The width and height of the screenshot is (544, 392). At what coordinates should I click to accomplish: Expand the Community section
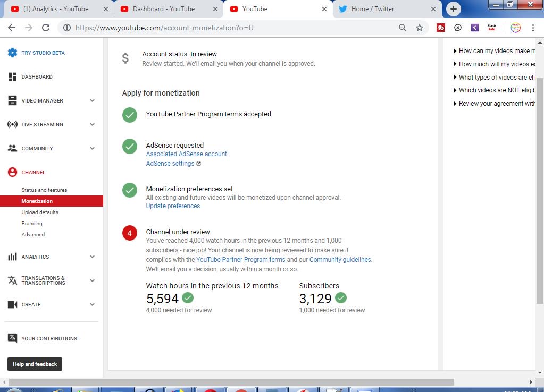point(93,148)
